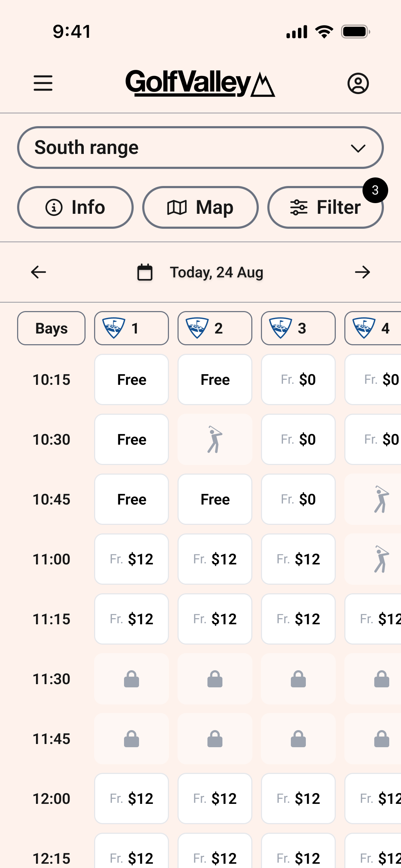Open the hamburger menu
The height and width of the screenshot is (868, 401).
pos(43,83)
